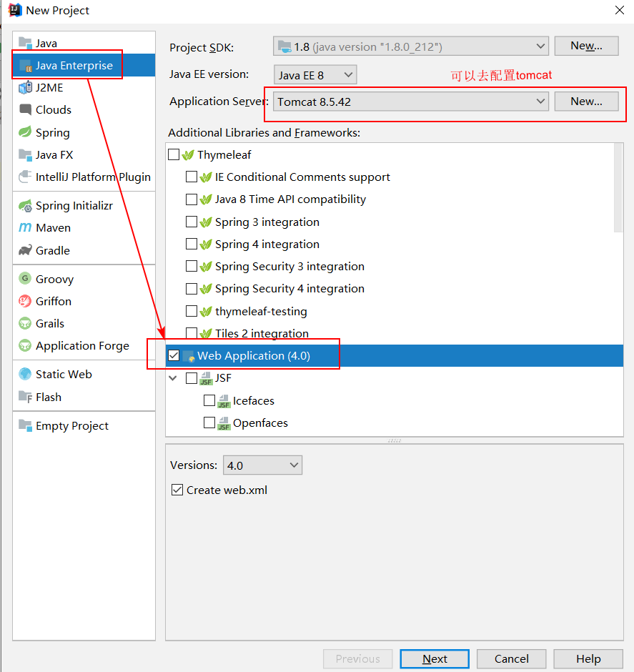Click the Java Enterprise icon
This screenshot has height=672, width=634.
[x=26, y=66]
